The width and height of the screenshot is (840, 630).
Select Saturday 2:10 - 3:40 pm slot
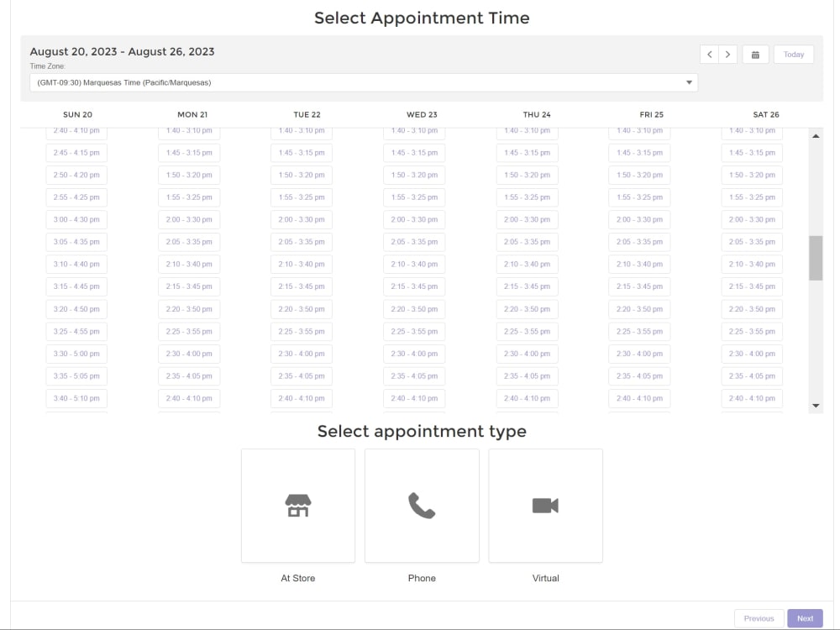click(x=752, y=264)
